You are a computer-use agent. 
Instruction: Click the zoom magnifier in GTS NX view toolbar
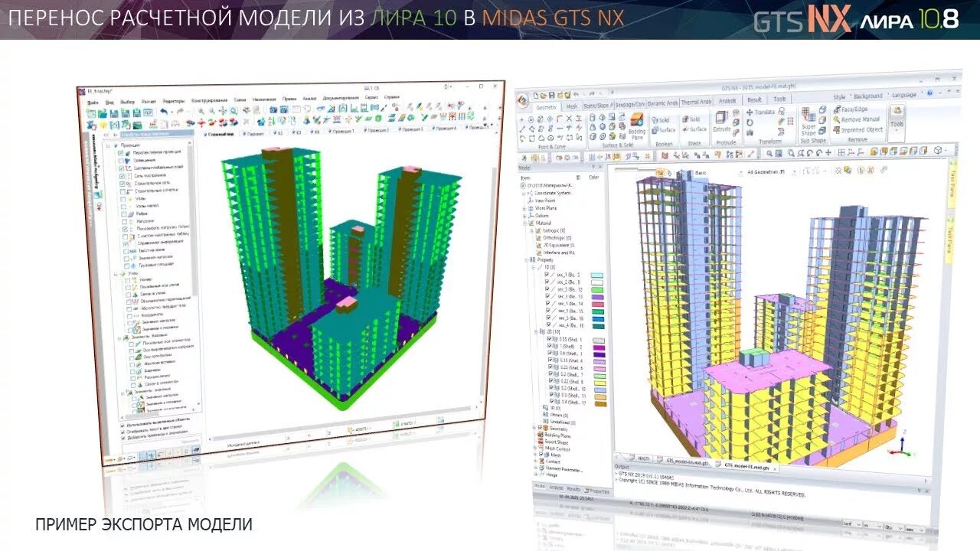click(769, 152)
